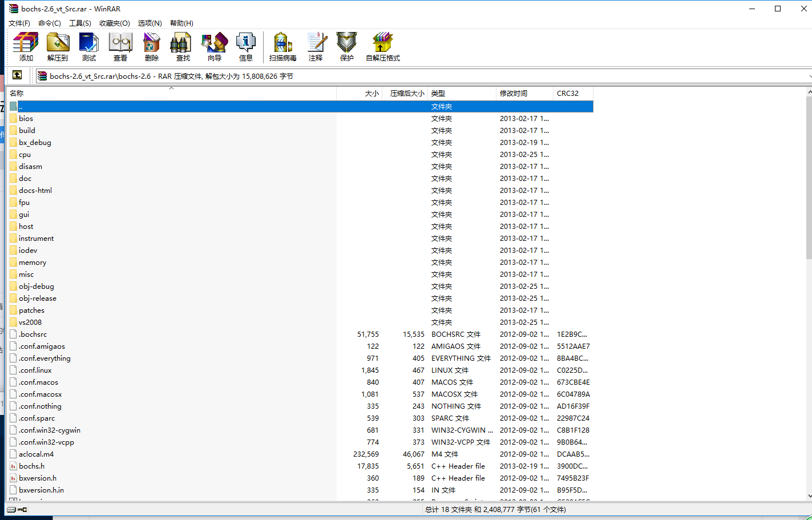Sort by Modified (修改时间) column header
The height and width of the screenshot is (520, 812).
coord(525,93)
